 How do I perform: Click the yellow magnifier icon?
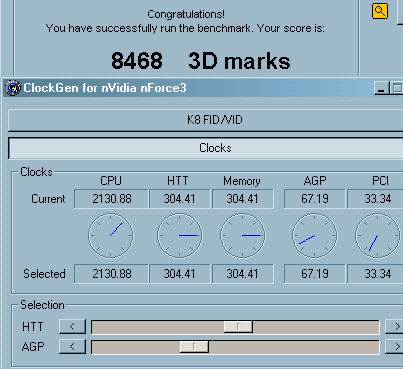[380, 11]
